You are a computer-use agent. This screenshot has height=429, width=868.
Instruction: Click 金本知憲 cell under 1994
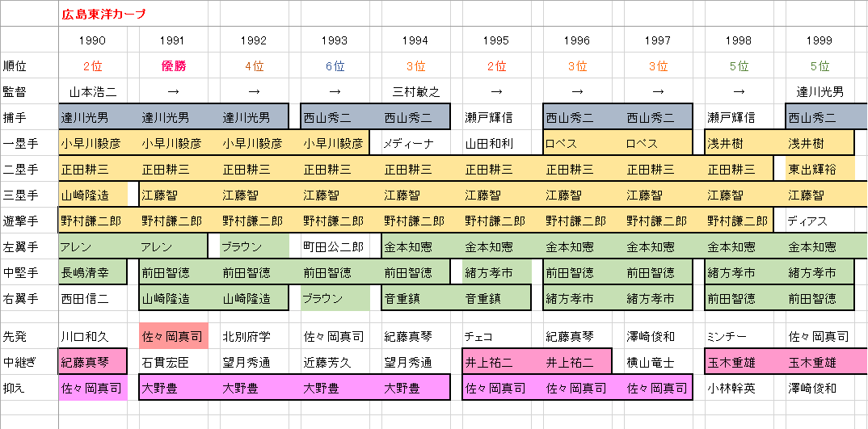click(x=415, y=247)
